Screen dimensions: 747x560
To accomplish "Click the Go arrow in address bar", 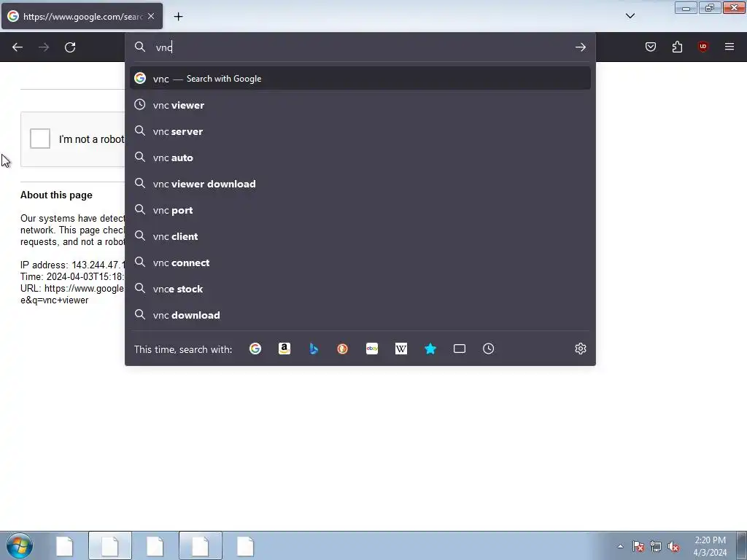I will click(580, 47).
